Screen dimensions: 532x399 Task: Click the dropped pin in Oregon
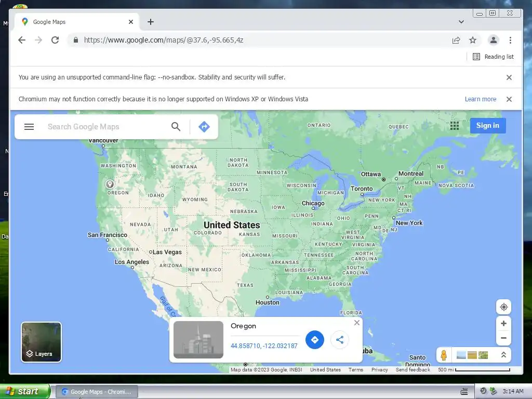pyautogui.click(x=110, y=184)
